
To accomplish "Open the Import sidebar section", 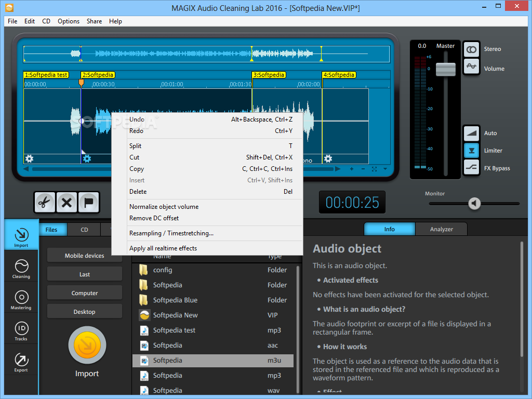I will point(21,235).
